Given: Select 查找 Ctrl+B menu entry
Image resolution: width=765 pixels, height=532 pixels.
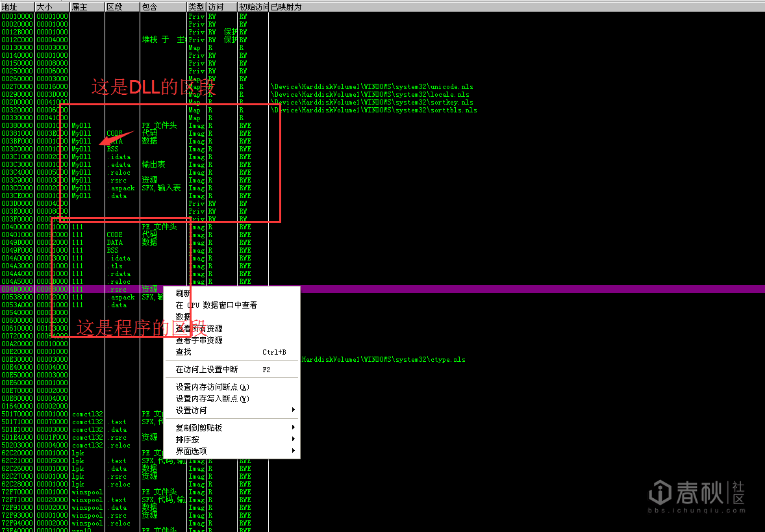Looking at the screenshot, I should [x=232, y=352].
